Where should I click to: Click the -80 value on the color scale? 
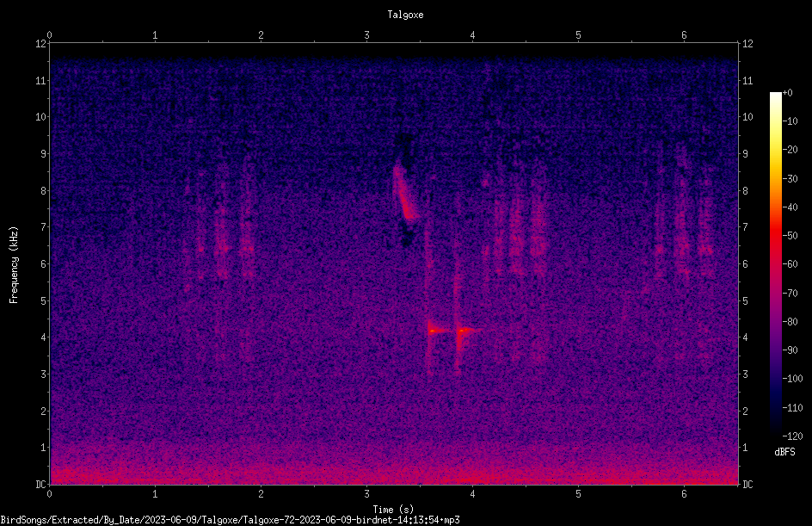pos(790,322)
